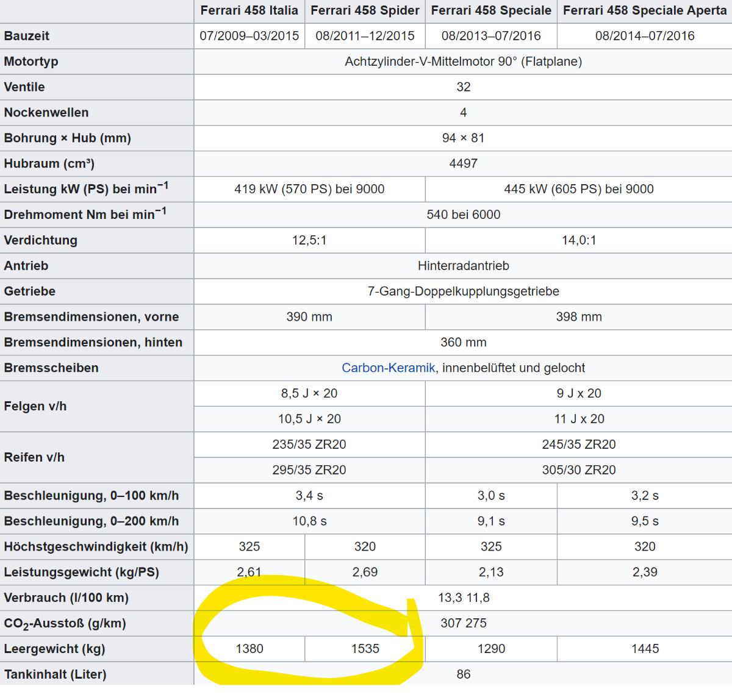Click the Bremsscheiben row label
Viewport: 732px width, 700px height.
(x=51, y=368)
